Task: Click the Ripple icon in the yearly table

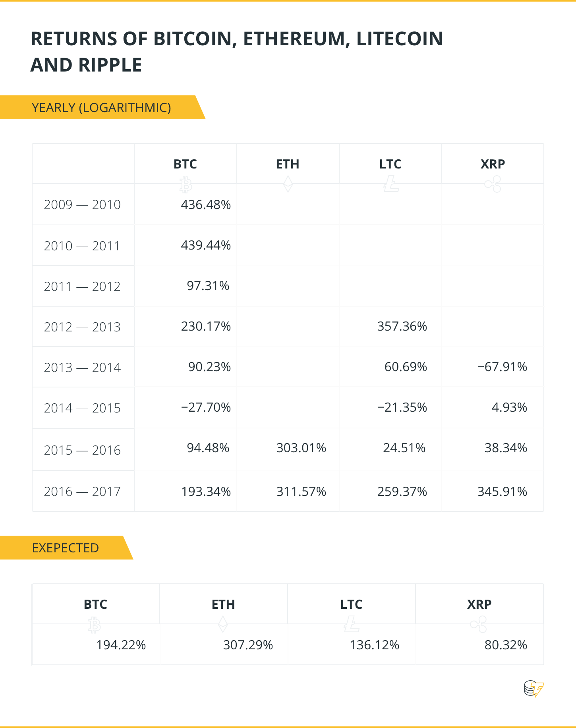Action: point(493,184)
